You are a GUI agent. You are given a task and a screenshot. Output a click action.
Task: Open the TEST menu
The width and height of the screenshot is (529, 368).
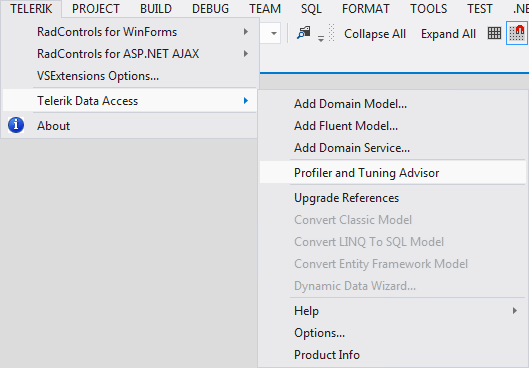(x=480, y=9)
